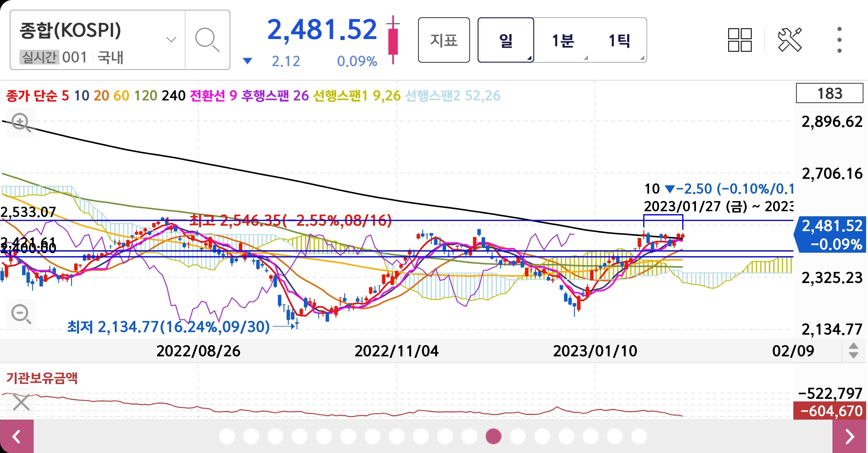This screenshot has width=868, height=453.
Task: Switch to the 1분 minute chart tab
Action: tap(563, 40)
